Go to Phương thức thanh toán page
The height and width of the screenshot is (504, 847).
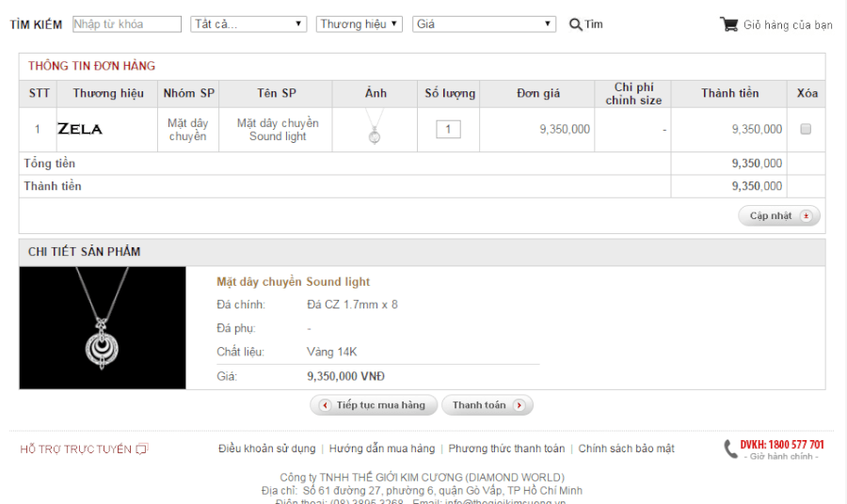point(506,449)
